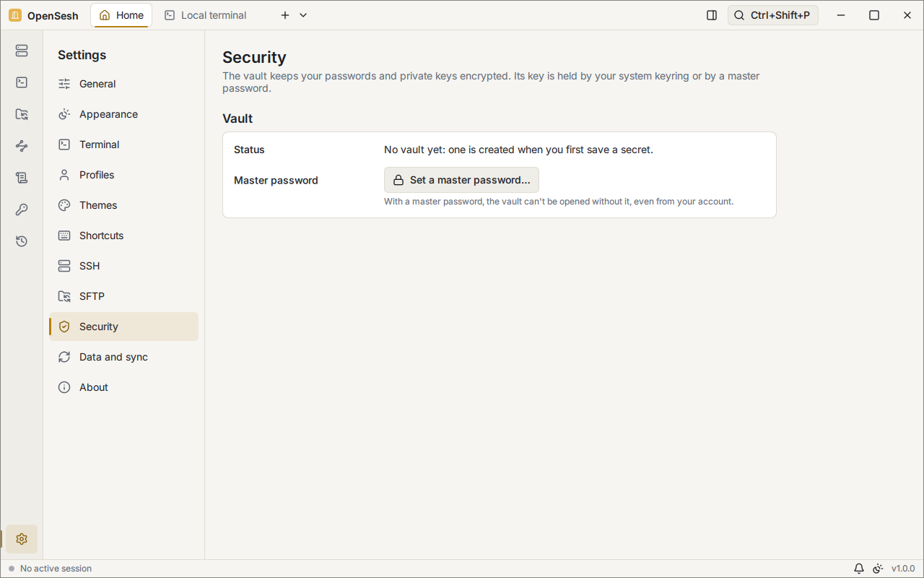Switch to the Local terminal tab
This screenshot has width=924, height=578.
click(206, 15)
